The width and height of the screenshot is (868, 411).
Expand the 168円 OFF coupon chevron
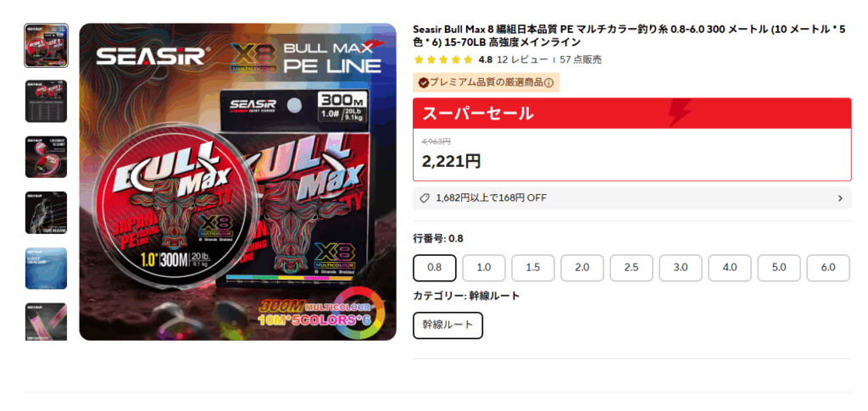(x=840, y=198)
